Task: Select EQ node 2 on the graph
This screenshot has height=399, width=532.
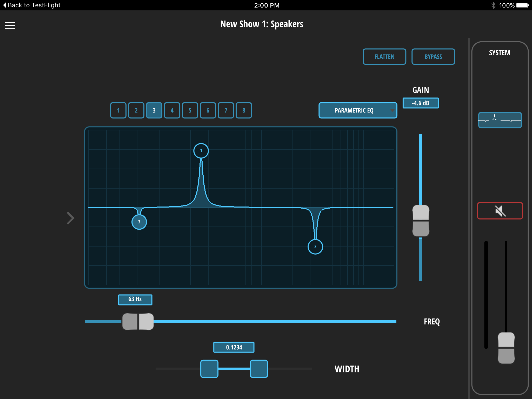Action: click(x=315, y=247)
